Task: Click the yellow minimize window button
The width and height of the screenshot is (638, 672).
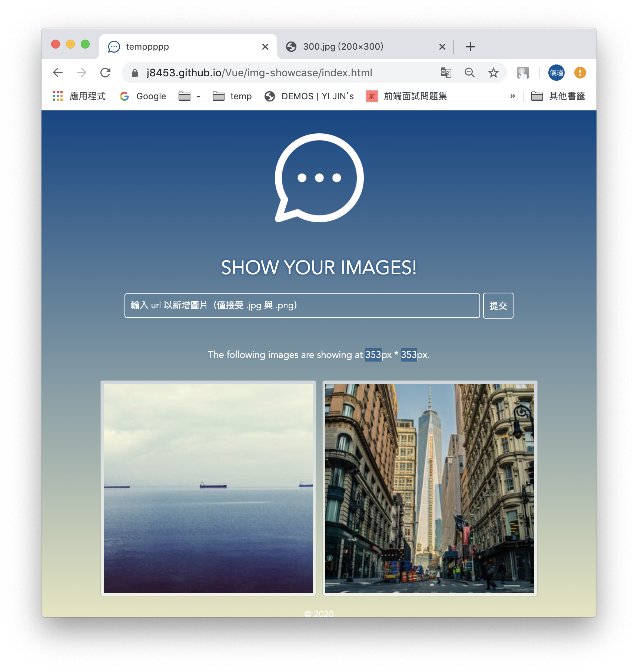Action: 70,44
